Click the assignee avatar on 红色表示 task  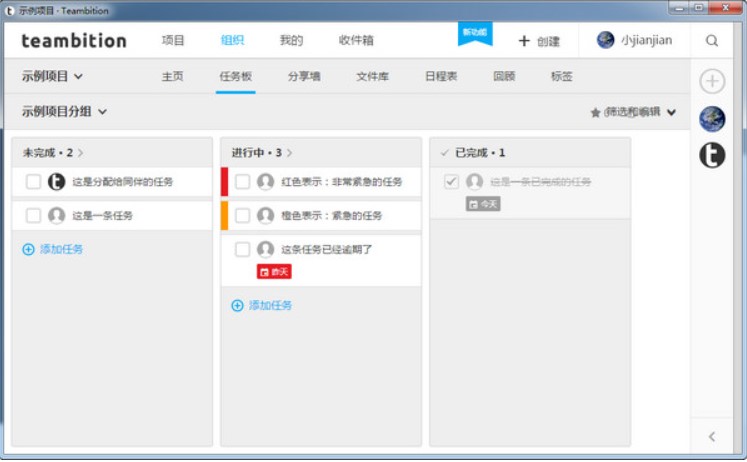coord(265,181)
